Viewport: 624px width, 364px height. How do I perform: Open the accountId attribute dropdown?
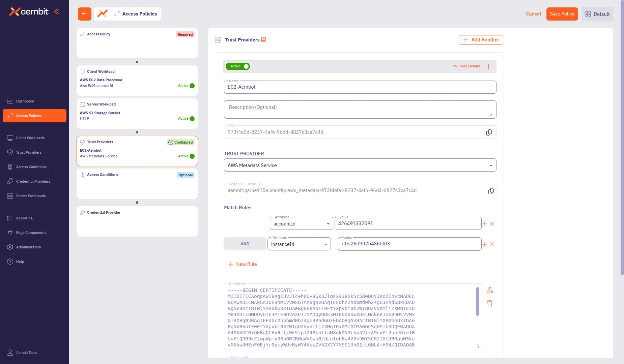point(328,223)
